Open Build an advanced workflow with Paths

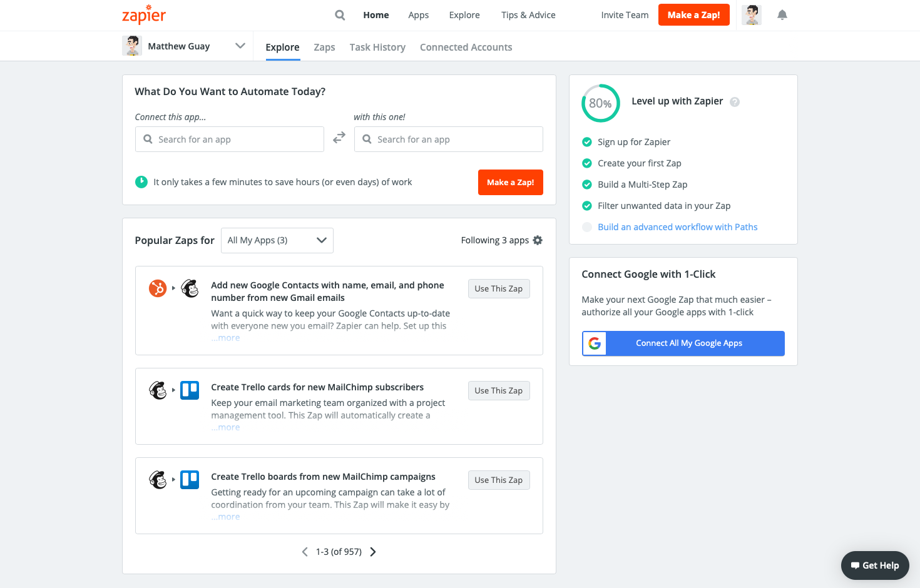(x=677, y=226)
